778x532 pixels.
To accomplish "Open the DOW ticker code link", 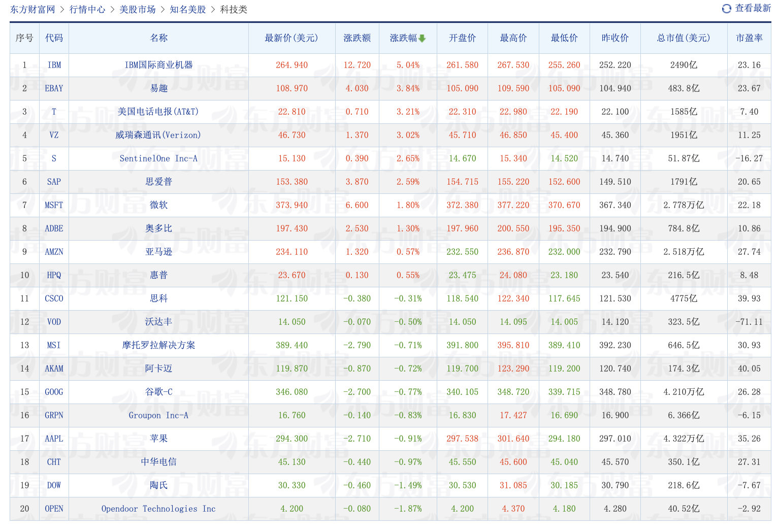I will point(54,485).
